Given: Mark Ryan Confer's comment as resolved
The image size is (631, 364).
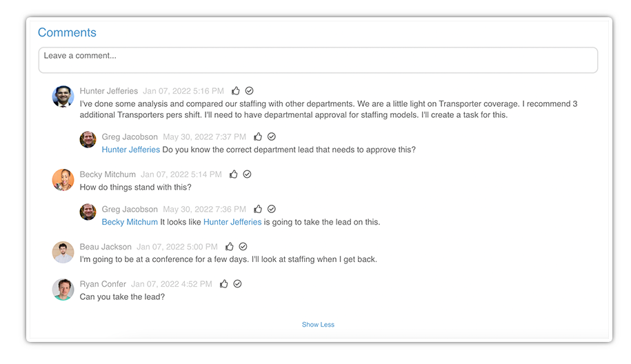Looking at the screenshot, I should click(x=238, y=284).
